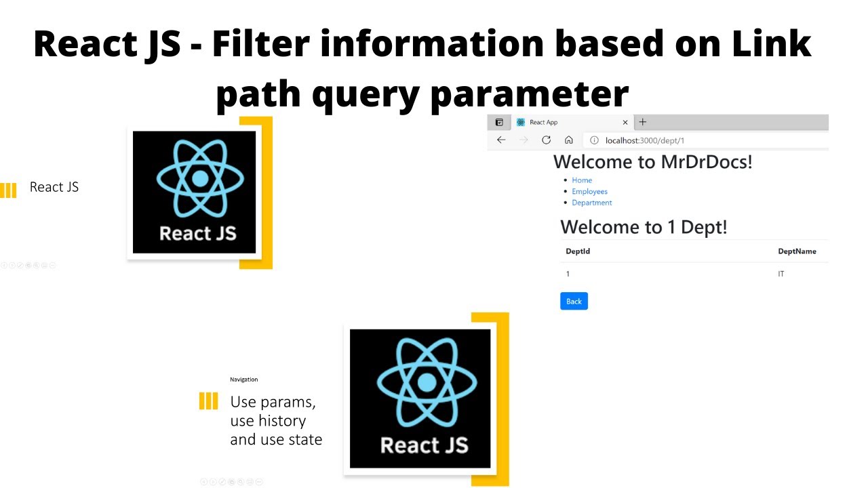The width and height of the screenshot is (868, 488).
Task: Close the React App tab
Action: (x=625, y=123)
